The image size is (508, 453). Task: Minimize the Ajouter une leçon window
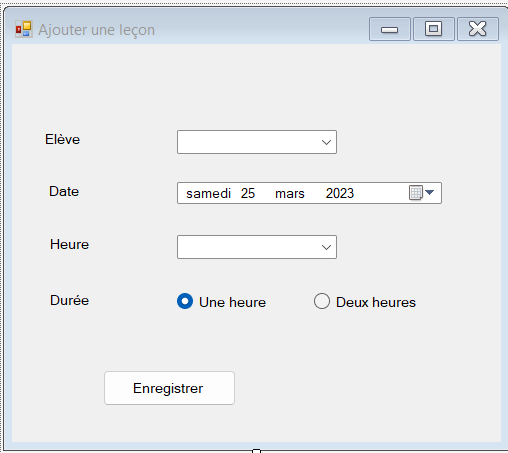click(390, 29)
